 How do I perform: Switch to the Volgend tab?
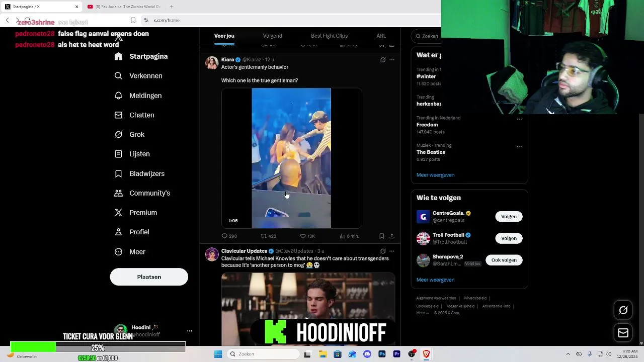(x=272, y=36)
